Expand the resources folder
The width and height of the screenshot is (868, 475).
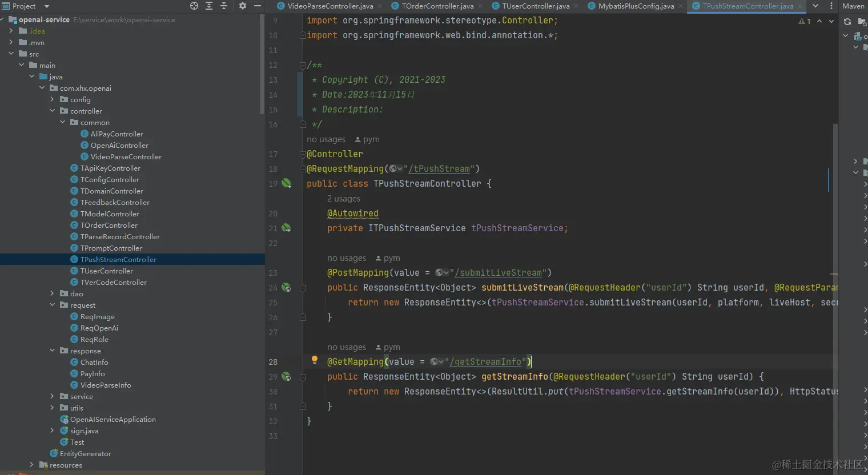point(32,465)
